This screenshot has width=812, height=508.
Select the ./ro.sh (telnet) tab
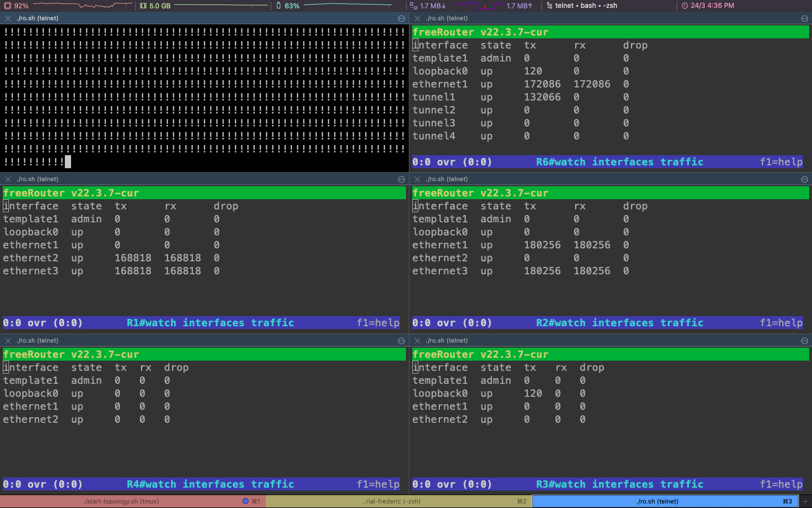tap(657, 501)
